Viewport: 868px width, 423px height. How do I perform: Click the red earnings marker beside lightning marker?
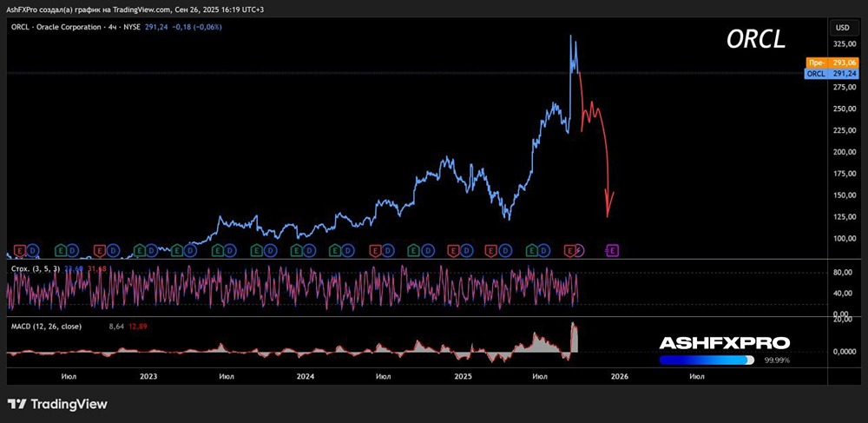point(569,251)
